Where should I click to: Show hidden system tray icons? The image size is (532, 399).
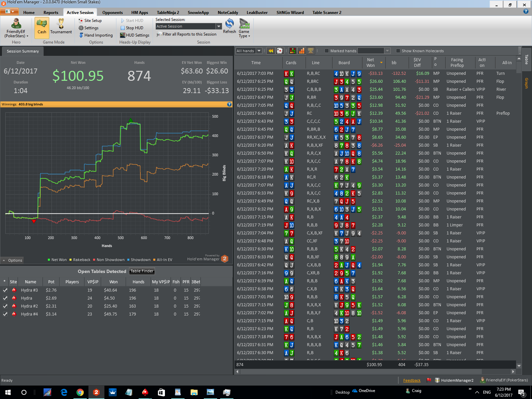[477, 392]
